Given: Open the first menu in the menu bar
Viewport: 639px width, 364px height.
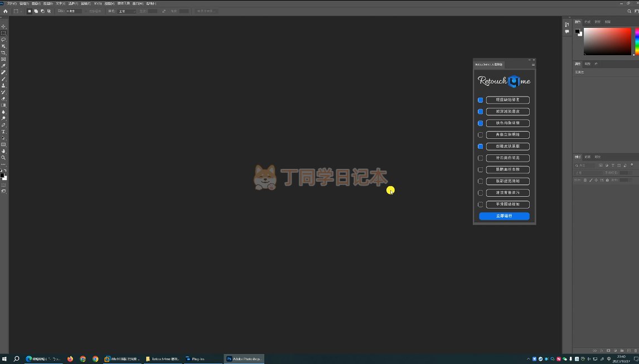Looking at the screenshot, I should click(x=11, y=3).
